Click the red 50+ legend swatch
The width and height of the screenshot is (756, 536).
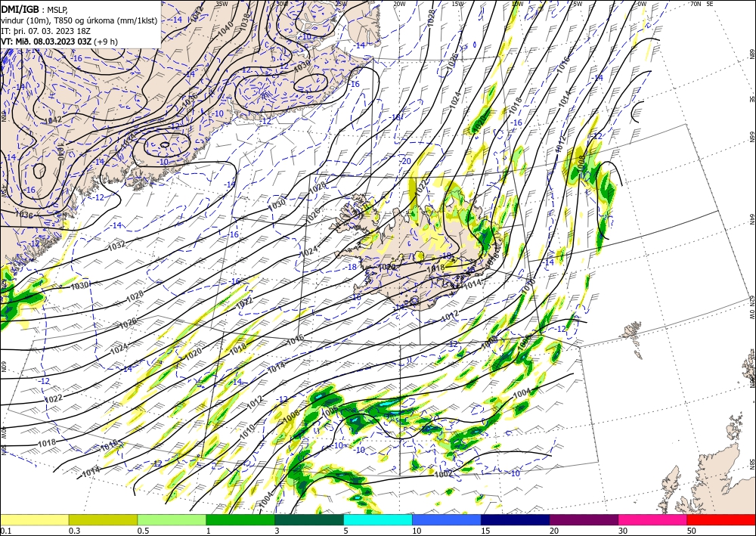(721, 519)
